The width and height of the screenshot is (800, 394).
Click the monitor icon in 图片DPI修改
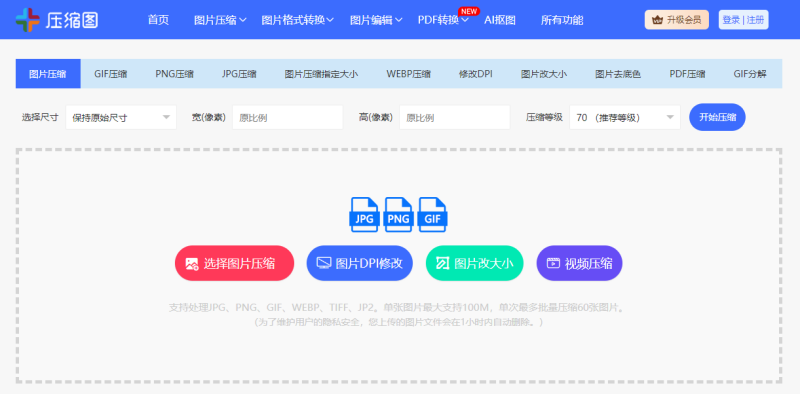tap(324, 263)
